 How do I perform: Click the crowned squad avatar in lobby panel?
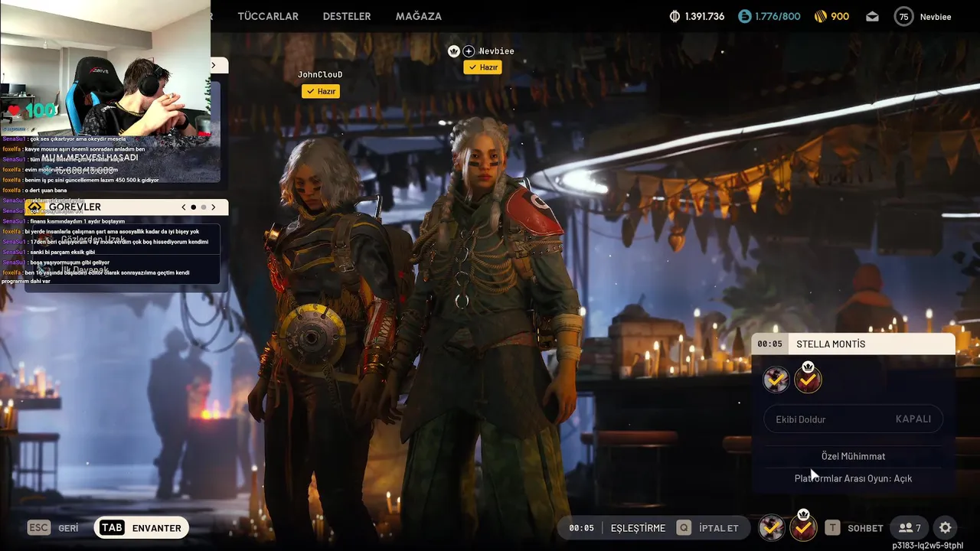[808, 378]
